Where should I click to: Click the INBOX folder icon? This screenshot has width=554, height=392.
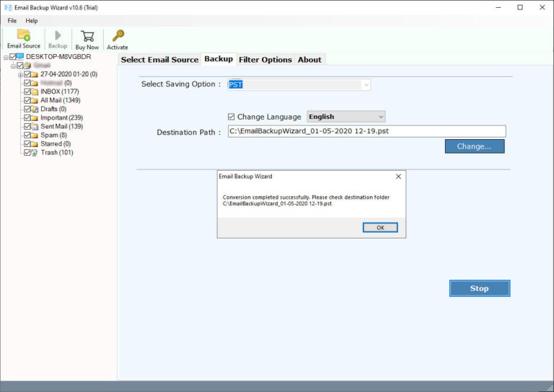pos(35,92)
